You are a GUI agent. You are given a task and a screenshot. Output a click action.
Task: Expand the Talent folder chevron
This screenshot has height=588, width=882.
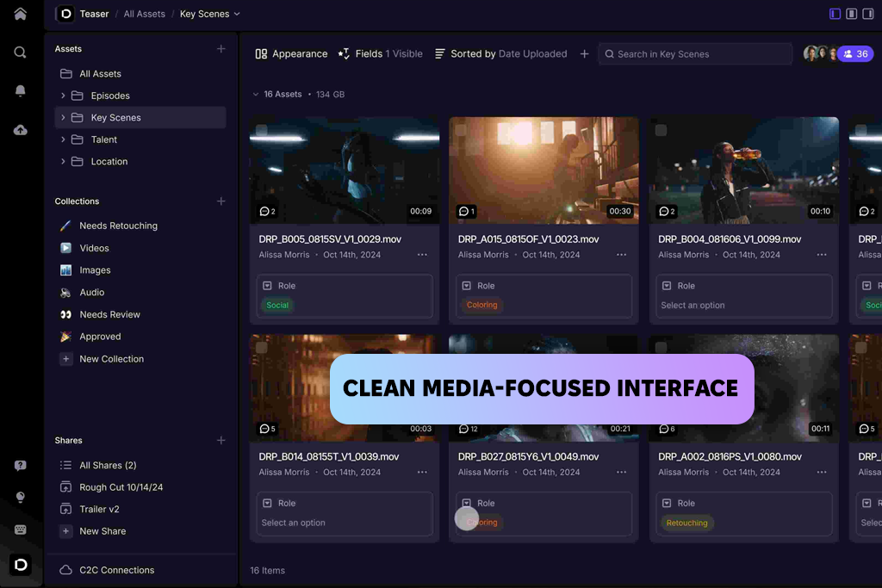63,139
